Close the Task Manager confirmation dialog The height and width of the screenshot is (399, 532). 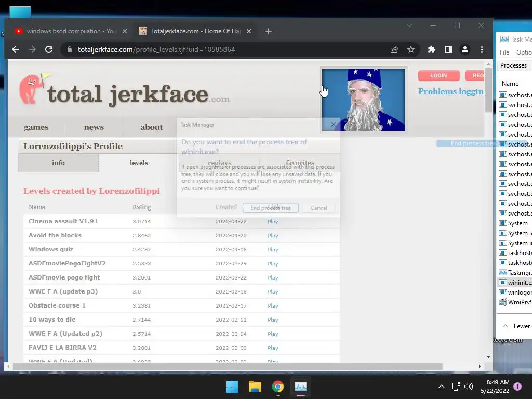pos(333,125)
